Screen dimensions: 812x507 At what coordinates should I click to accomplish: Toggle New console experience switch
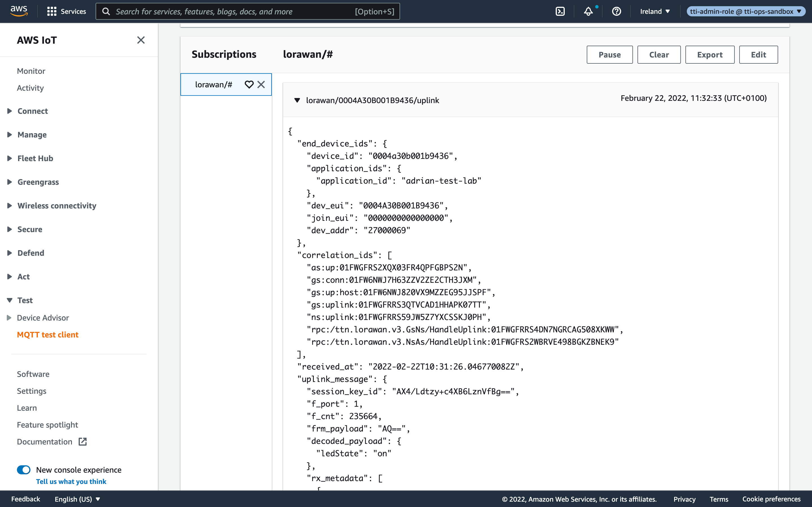(24, 470)
